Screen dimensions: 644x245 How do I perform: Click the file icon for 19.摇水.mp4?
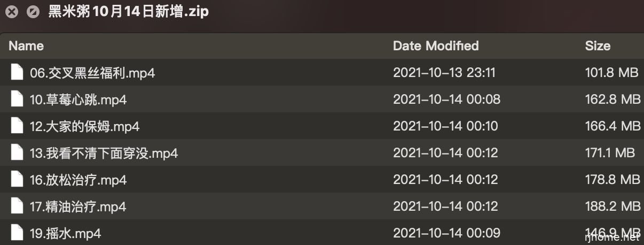point(17,233)
